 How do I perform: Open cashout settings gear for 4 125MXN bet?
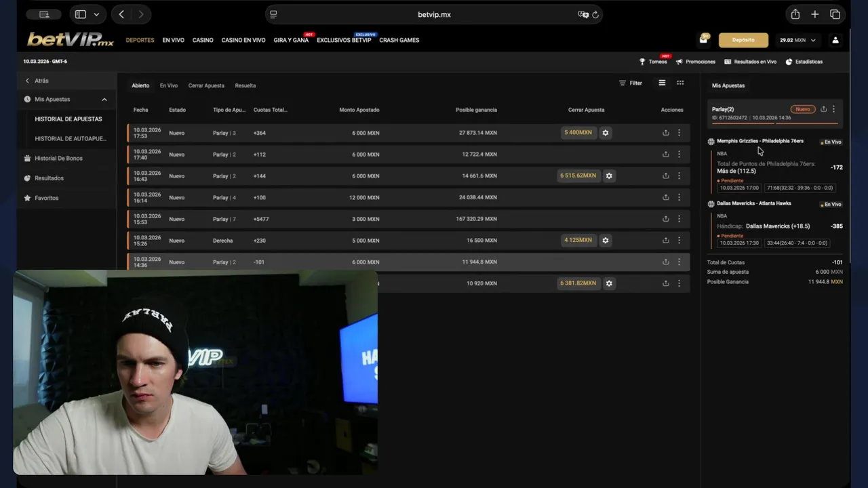click(x=606, y=240)
